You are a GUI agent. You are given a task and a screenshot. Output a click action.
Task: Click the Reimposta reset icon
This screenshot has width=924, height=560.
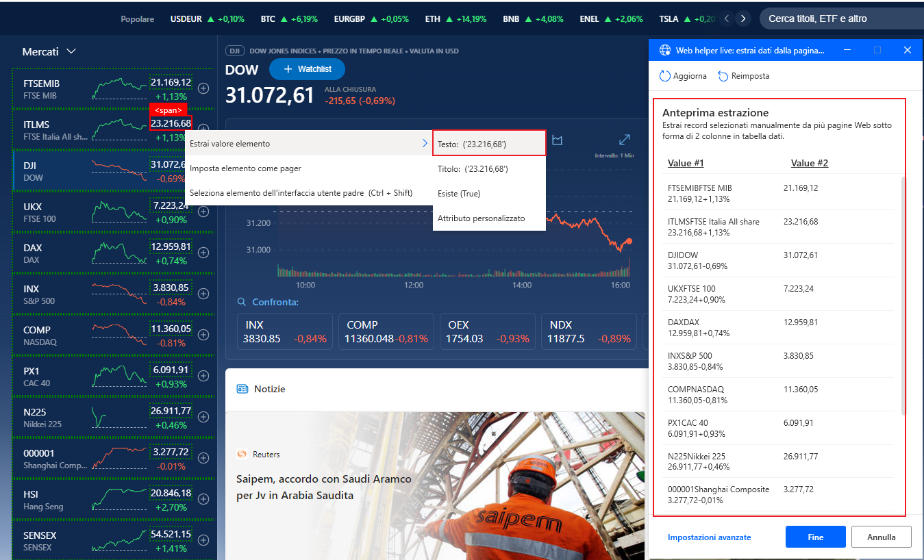click(x=723, y=76)
